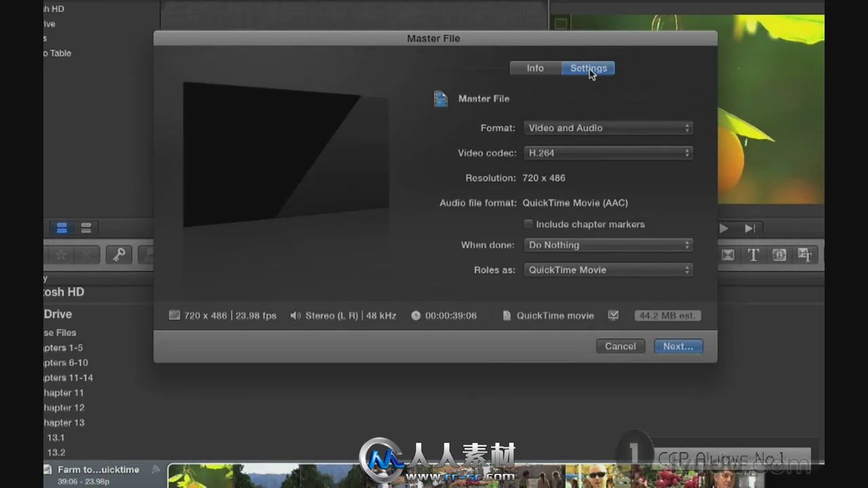Open the Format dropdown (Video and Audio)
Screen dimensions: 868x488
click(x=608, y=127)
